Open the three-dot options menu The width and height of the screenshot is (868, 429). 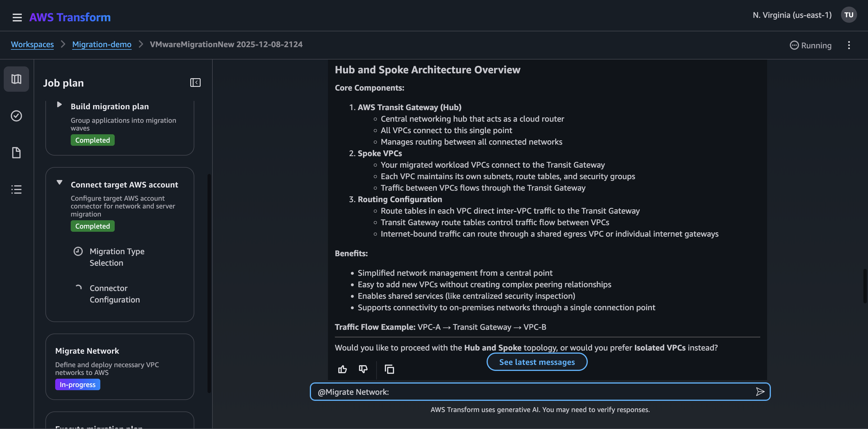pyautogui.click(x=849, y=45)
